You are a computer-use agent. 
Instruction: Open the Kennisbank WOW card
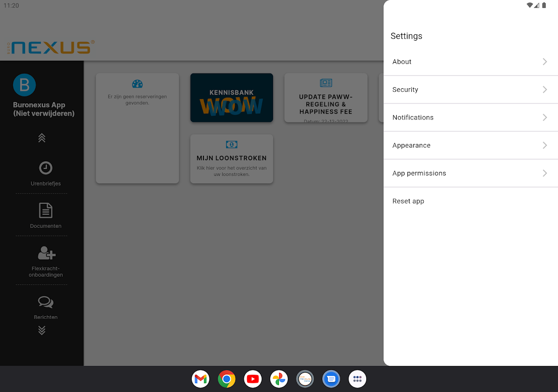[x=231, y=98]
